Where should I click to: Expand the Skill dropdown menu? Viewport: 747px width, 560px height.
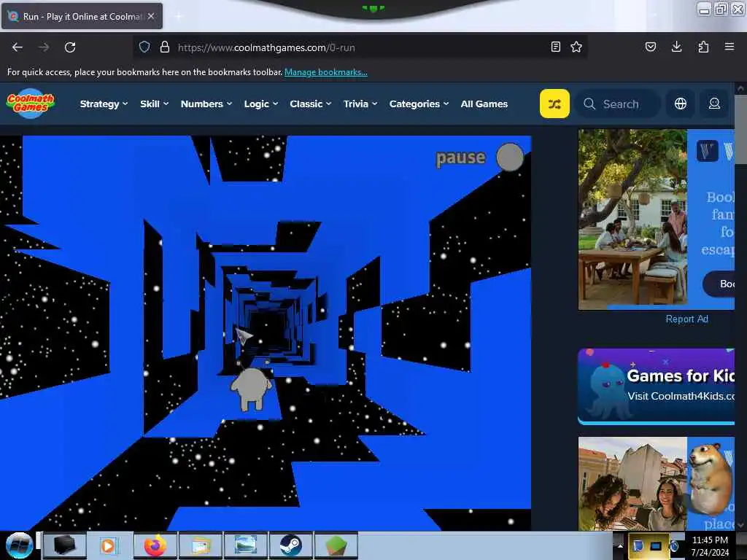click(x=155, y=104)
